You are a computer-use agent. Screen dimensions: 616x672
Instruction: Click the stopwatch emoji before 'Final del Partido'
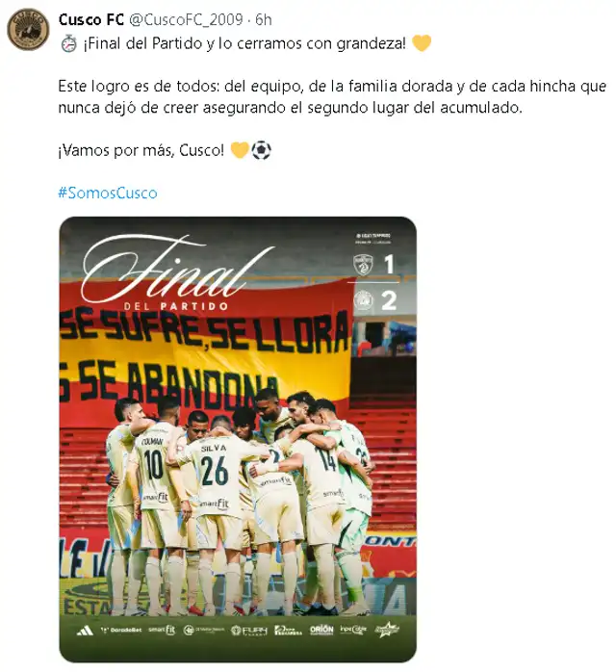pyautogui.click(x=68, y=43)
